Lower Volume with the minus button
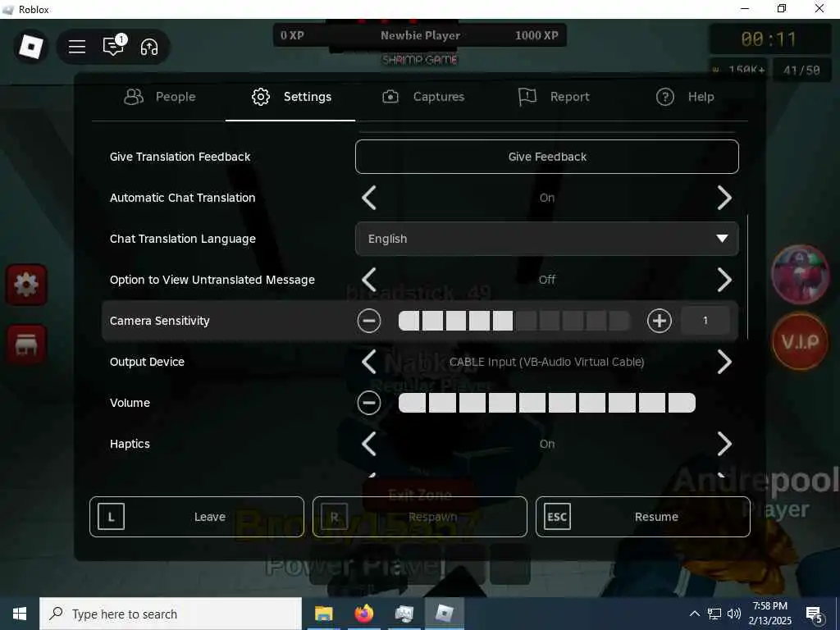840x630 pixels. coord(369,403)
